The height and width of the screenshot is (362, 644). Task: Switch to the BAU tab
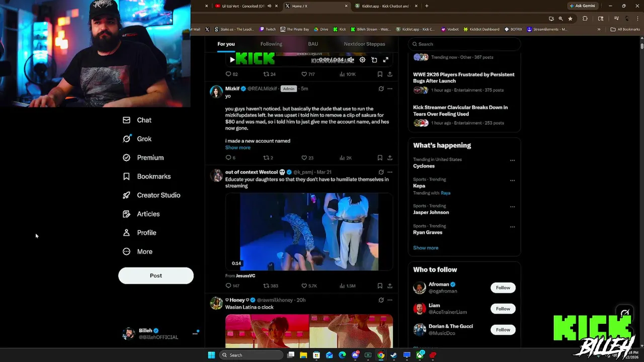point(313,44)
